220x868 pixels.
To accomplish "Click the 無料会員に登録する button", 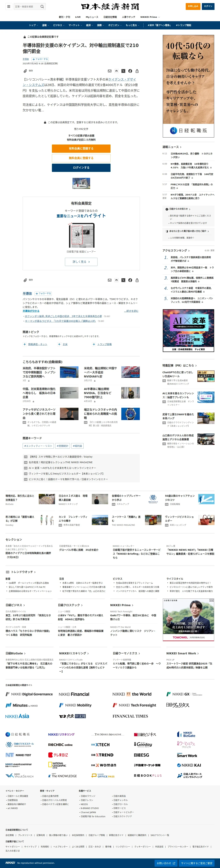I will click(x=81, y=158).
